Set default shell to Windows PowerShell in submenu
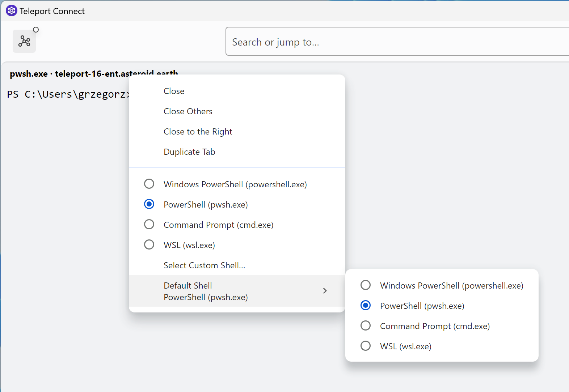Image resolution: width=569 pixels, height=392 pixels. (x=366, y=285)
